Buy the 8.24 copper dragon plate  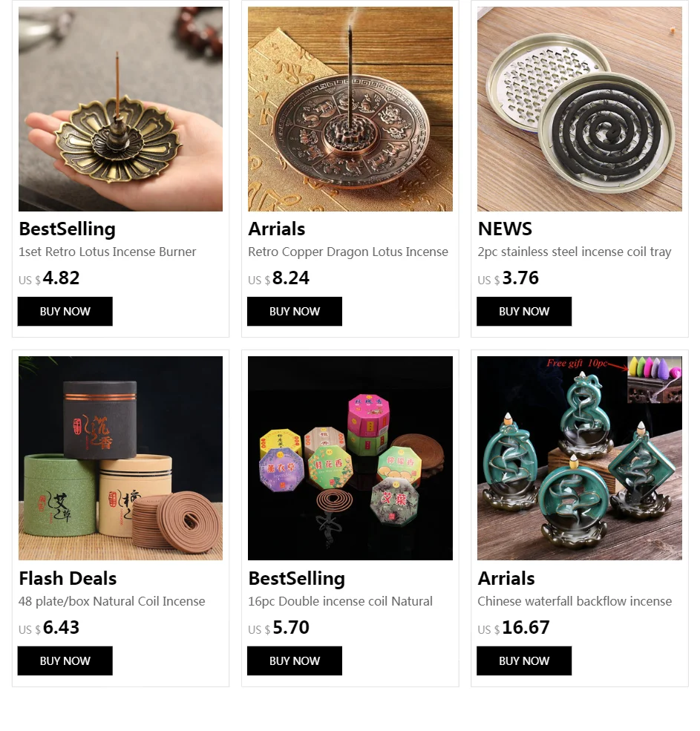[x=294, y=312]
